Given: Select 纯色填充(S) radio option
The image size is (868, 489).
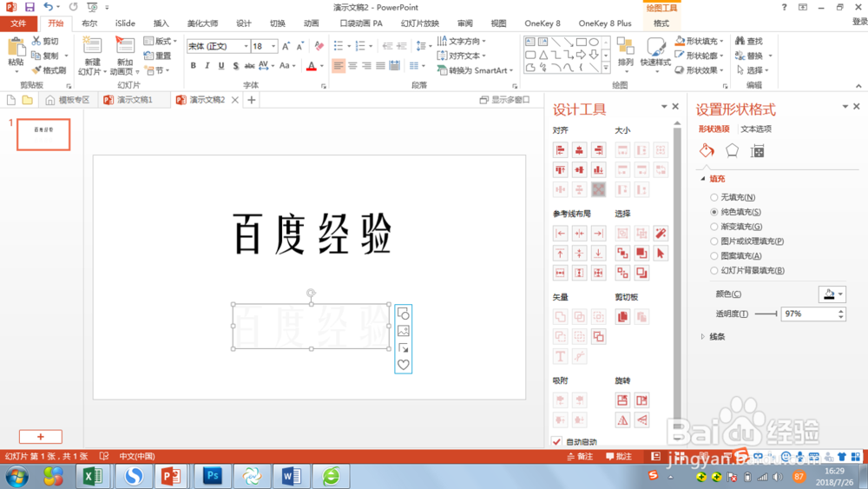Looking at the screenshot, I should click(714, 212).
